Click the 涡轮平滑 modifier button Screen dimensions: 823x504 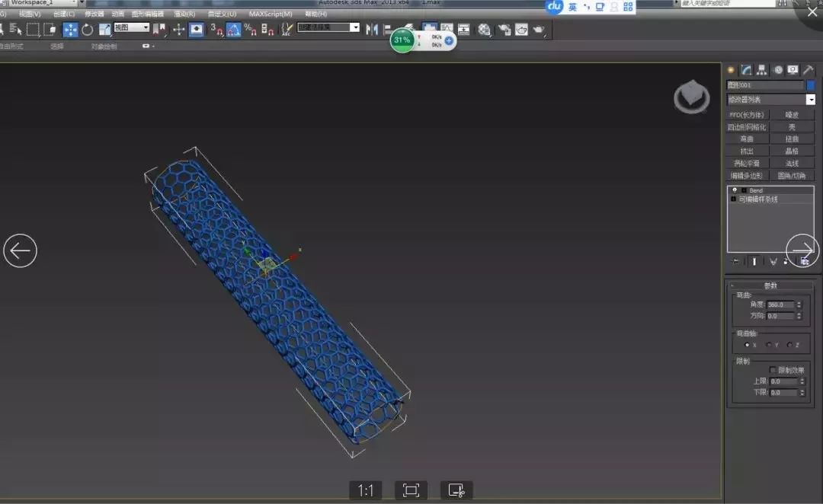pos(747,164)
